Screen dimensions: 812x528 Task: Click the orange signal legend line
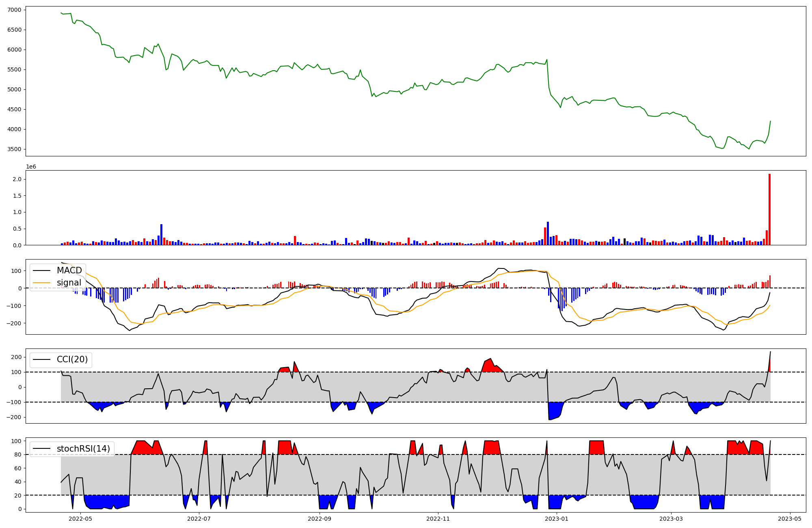pos(41,283)
